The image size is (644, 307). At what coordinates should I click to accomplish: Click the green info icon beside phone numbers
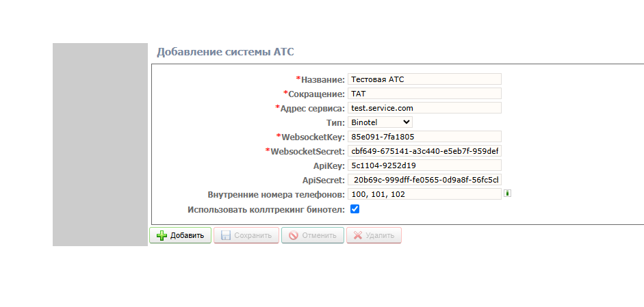tap(507, 193)
